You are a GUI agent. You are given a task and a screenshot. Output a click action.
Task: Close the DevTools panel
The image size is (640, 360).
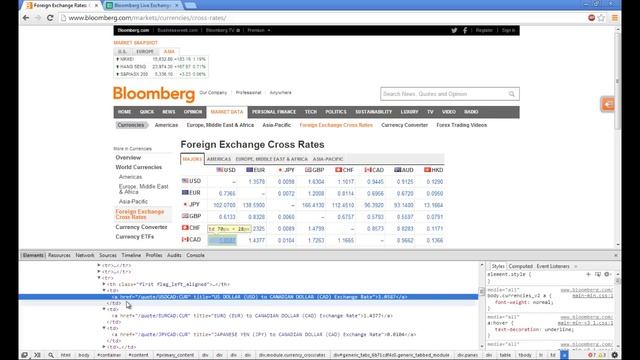[x=616, y=256]
